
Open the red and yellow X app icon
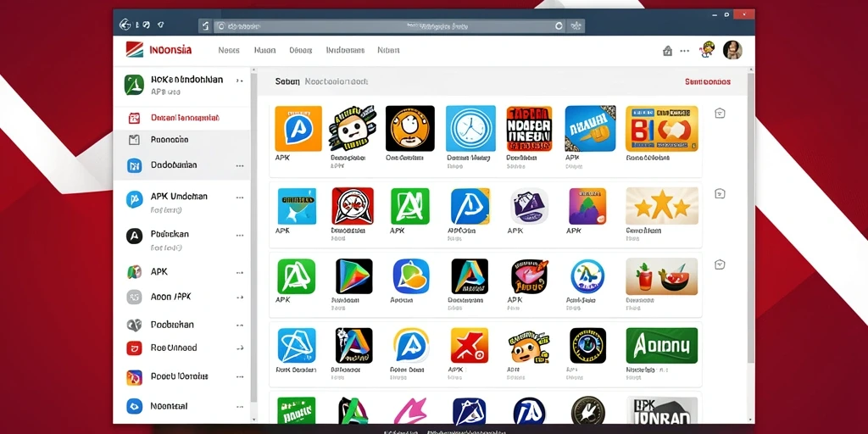(x=470, y=346)
